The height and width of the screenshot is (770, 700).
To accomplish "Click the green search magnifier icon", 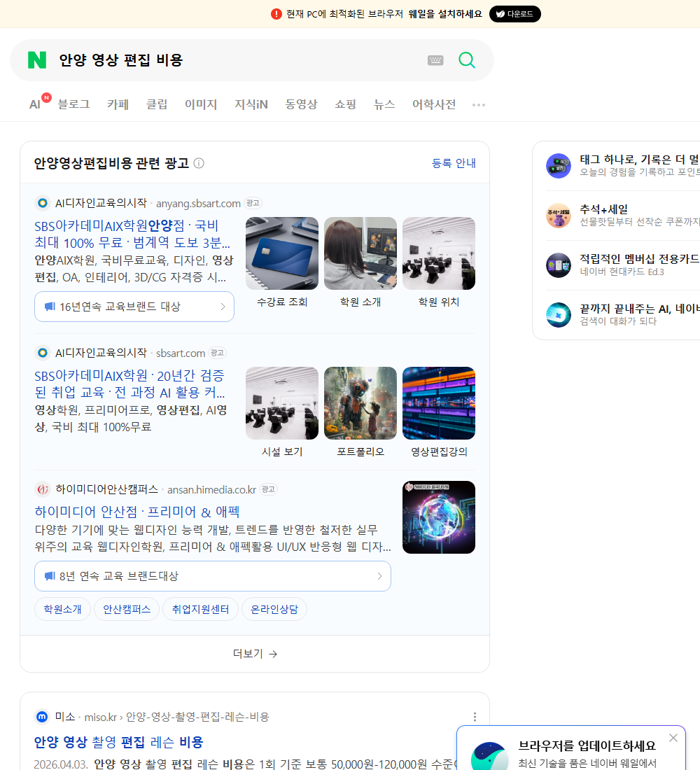I will (467, 60).
